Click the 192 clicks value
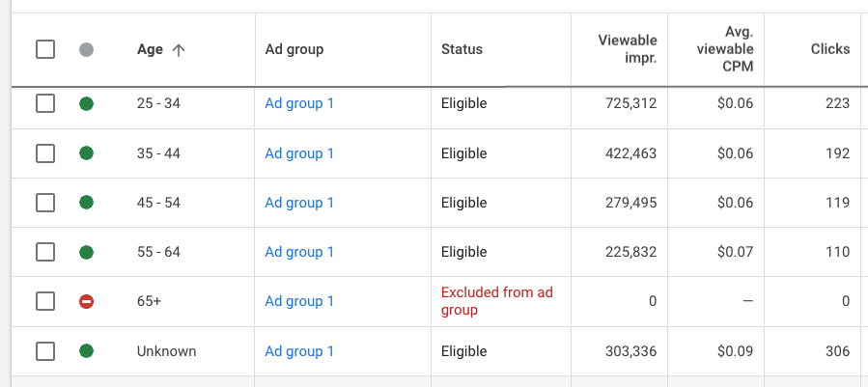This screenshot has width=868, height=387. coord(837,153)
